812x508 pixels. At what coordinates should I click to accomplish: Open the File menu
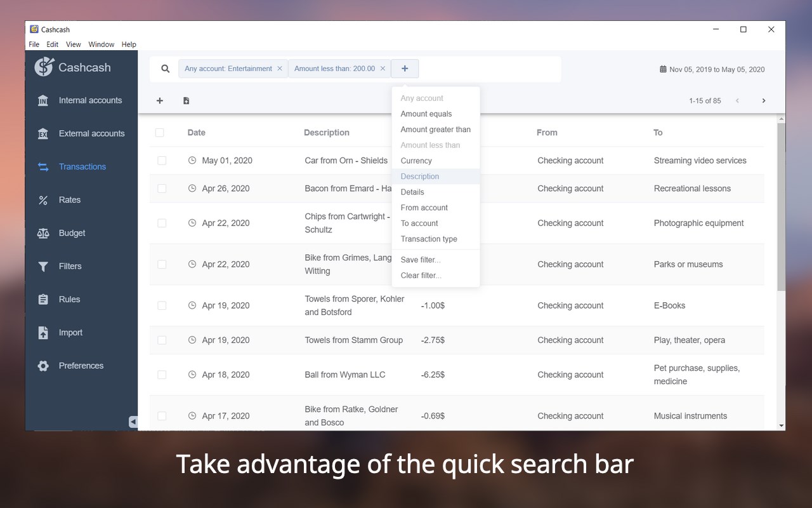pos(34,44)
